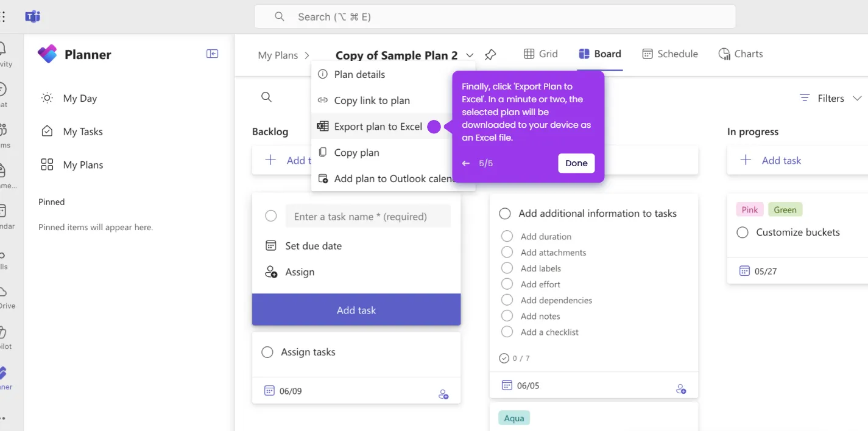
Task: Click the Pink label tag
Action: click(x=750, y=209)
